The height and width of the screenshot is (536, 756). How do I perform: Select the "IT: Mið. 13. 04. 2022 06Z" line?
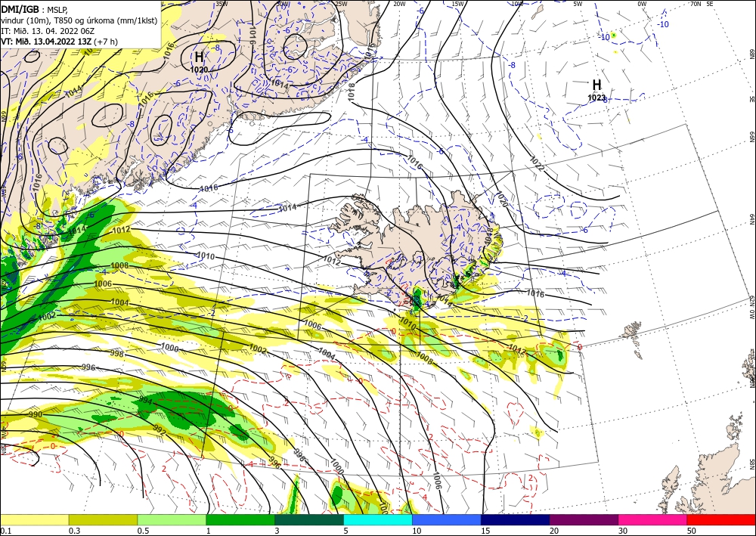[x=47, y=31]
